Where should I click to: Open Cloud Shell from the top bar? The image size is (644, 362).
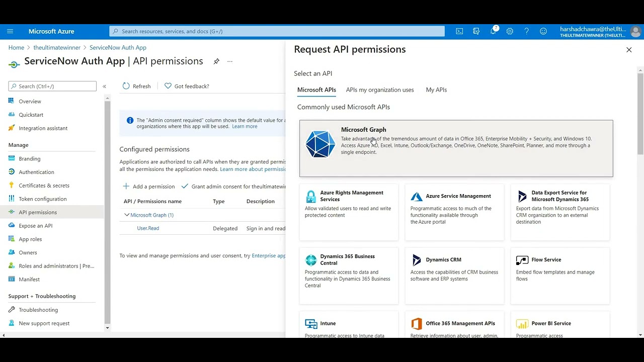(459, 31)
